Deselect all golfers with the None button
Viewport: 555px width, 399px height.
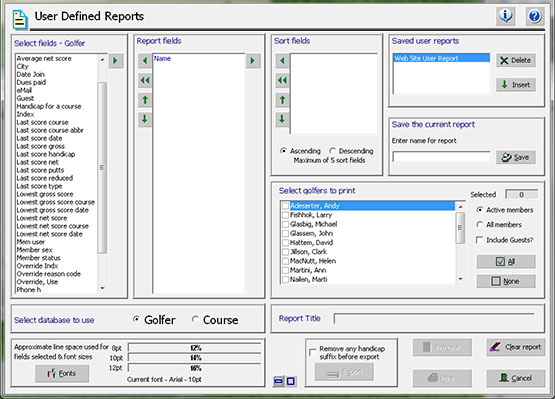506,281
